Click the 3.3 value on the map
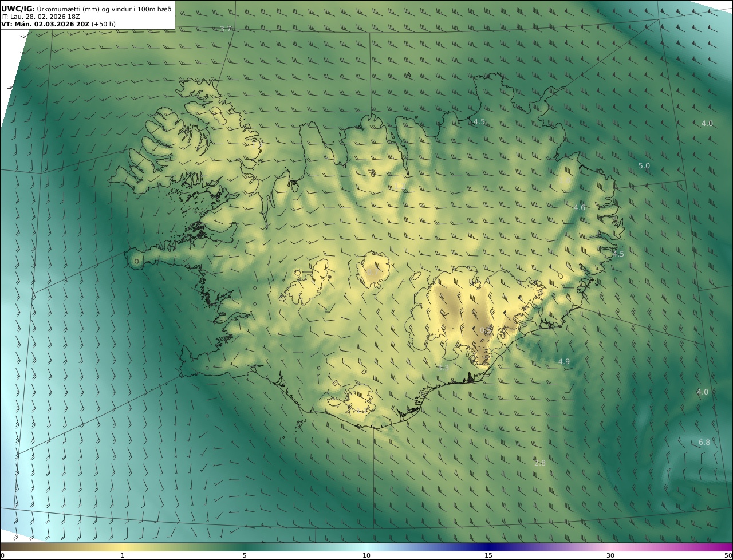 (x=443, y=368)
